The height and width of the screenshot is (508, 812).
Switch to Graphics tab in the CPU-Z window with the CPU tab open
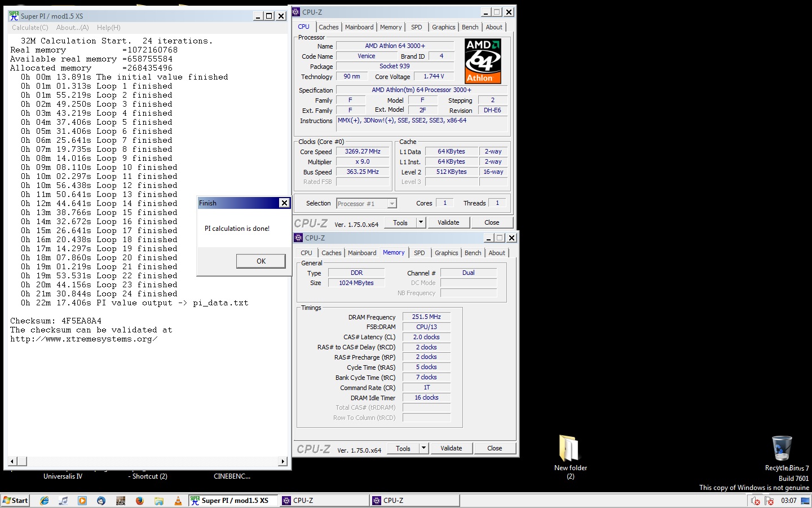tap(444, 27)
